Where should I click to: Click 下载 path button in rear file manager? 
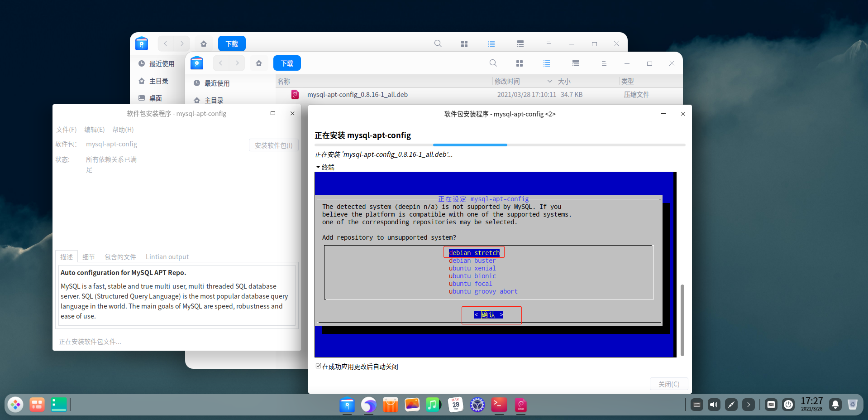(x=232, y=43)
